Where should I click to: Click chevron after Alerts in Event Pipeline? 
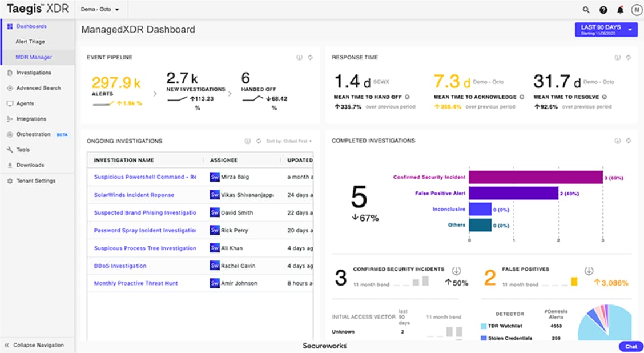click(x=155, y=94)
